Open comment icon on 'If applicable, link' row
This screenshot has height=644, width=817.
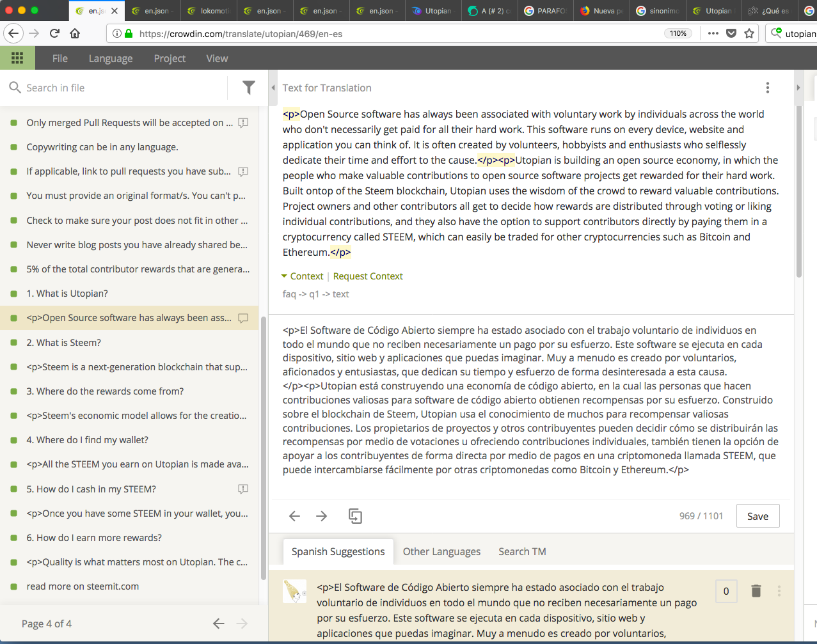click(x=243, y=171)
